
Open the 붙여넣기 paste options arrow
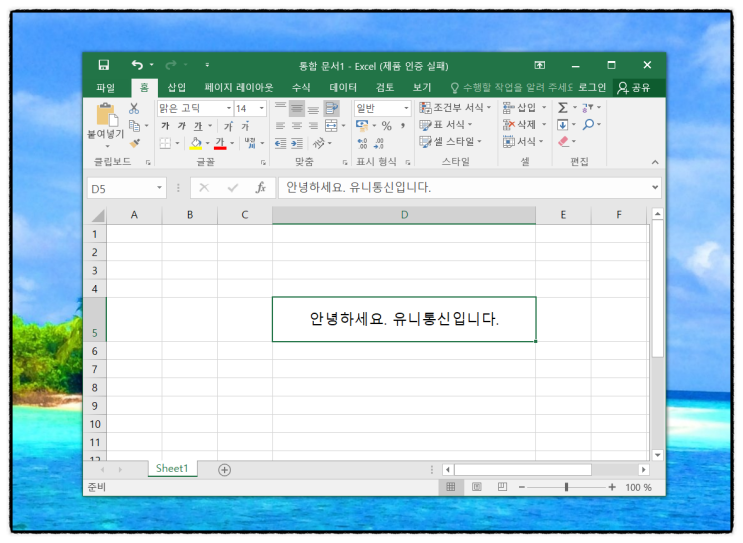tap(108, 146)
